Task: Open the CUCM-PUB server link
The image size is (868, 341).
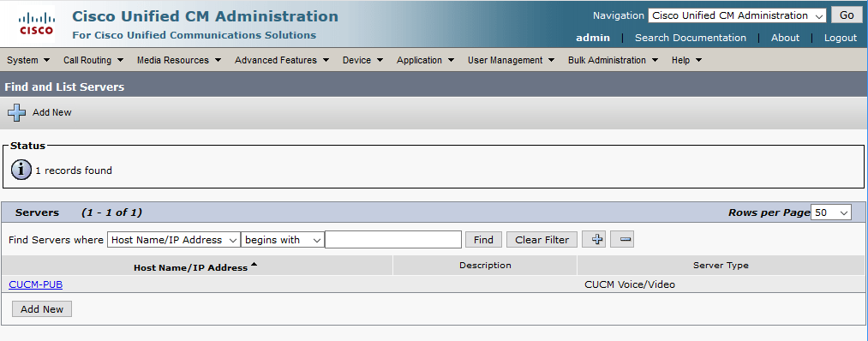Action: pos(35,284)
